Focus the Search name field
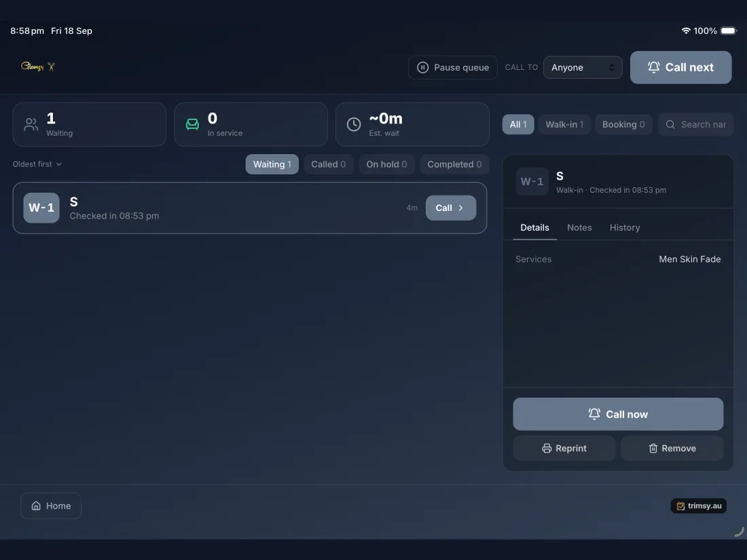 (696, 124)
